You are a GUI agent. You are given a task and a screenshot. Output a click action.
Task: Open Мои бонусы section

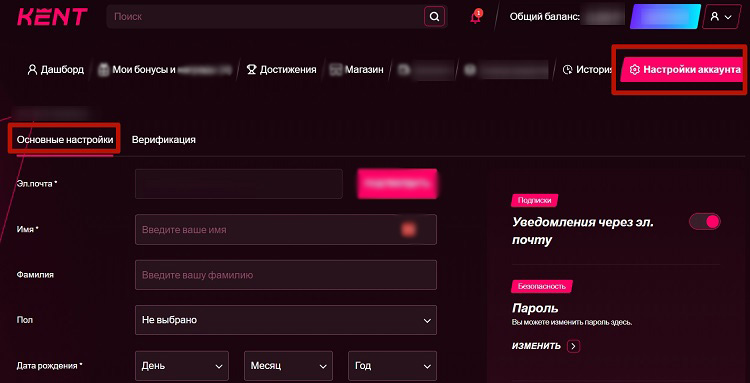click(x=165, y=70)
